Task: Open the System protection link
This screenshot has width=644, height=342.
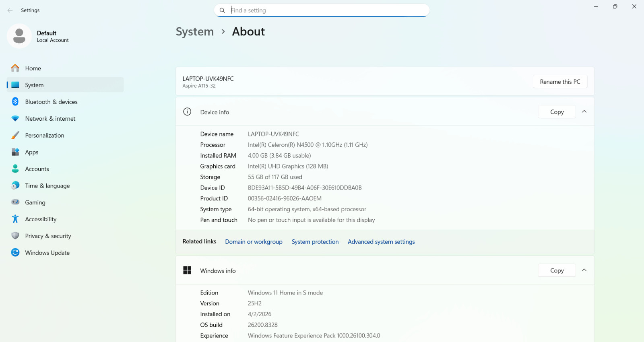Action: pos(315,242)
